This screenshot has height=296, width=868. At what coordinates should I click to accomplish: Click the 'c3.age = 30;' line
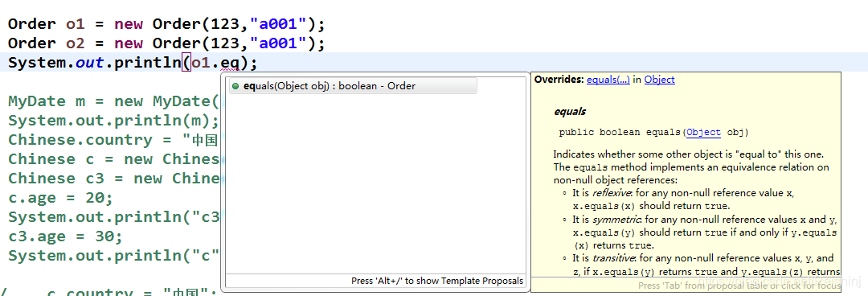(65, 236)
